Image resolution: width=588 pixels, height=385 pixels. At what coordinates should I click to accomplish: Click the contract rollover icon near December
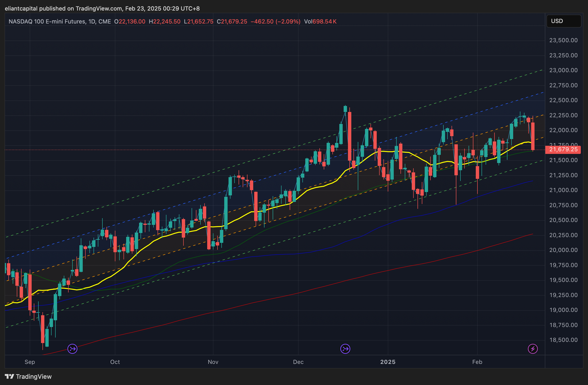[345, 349]
